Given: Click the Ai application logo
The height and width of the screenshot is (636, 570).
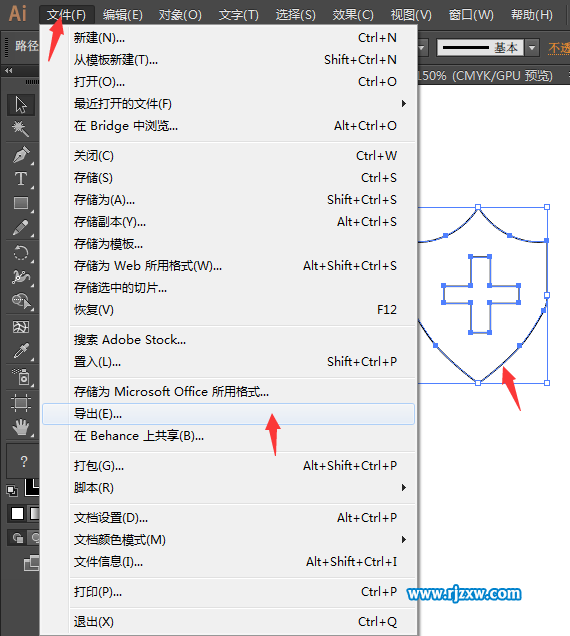Looking at the screenshot, I should (18, 14).
